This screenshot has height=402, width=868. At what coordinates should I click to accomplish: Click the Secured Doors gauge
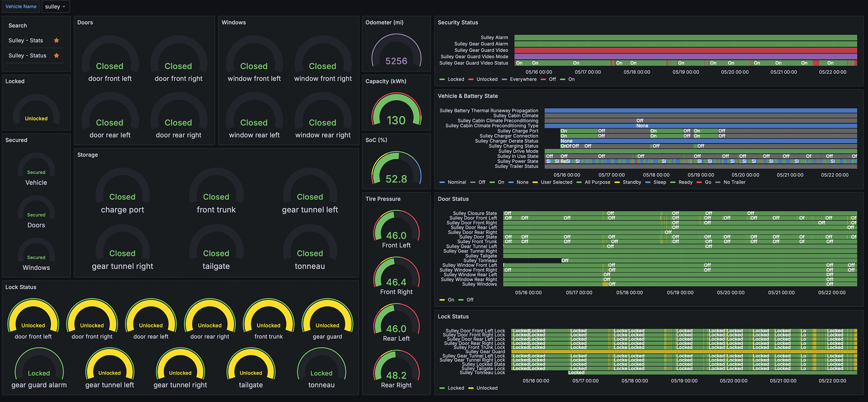[x=36, y=212]
